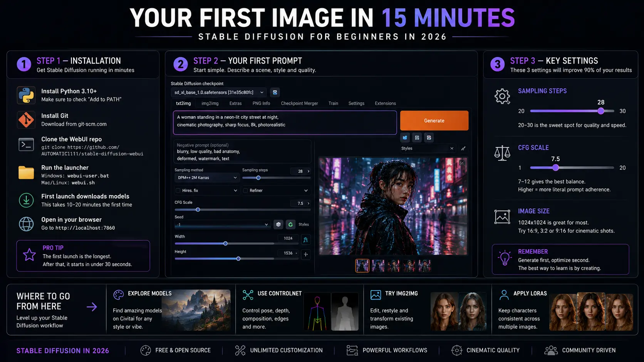Enable the Hires. fix checkbox
This screenshot has width=644, height=362.
click(178, 190)
